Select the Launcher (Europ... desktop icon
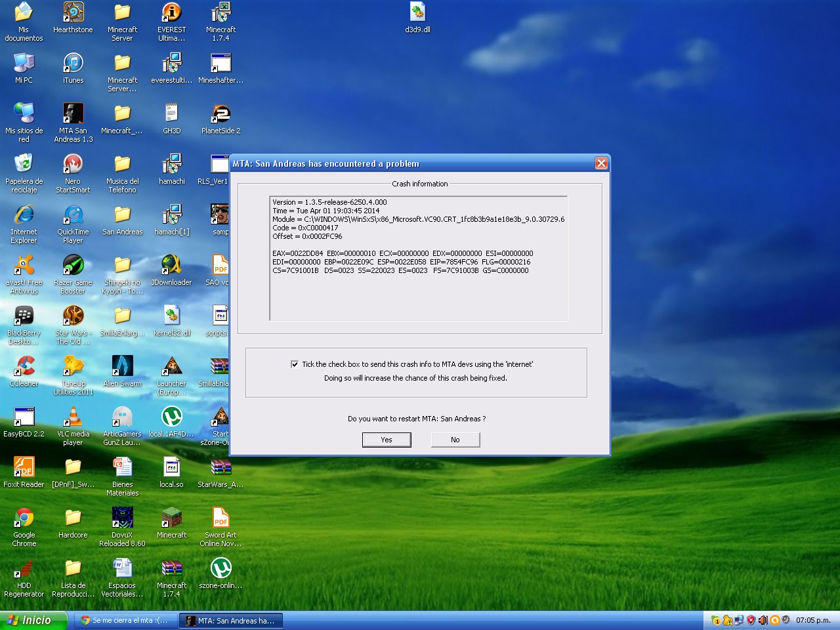840x630 pixels. (171, 375)
